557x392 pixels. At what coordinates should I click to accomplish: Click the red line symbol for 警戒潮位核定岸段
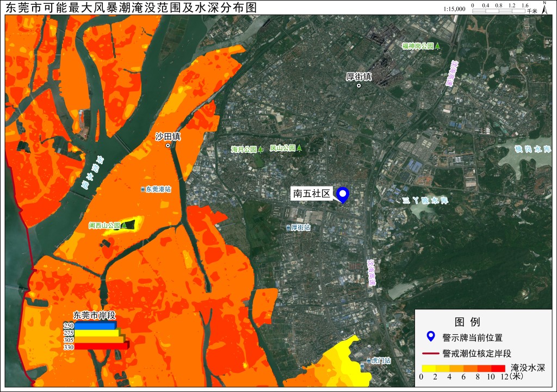pyautogui.click(x=431, y=353)
